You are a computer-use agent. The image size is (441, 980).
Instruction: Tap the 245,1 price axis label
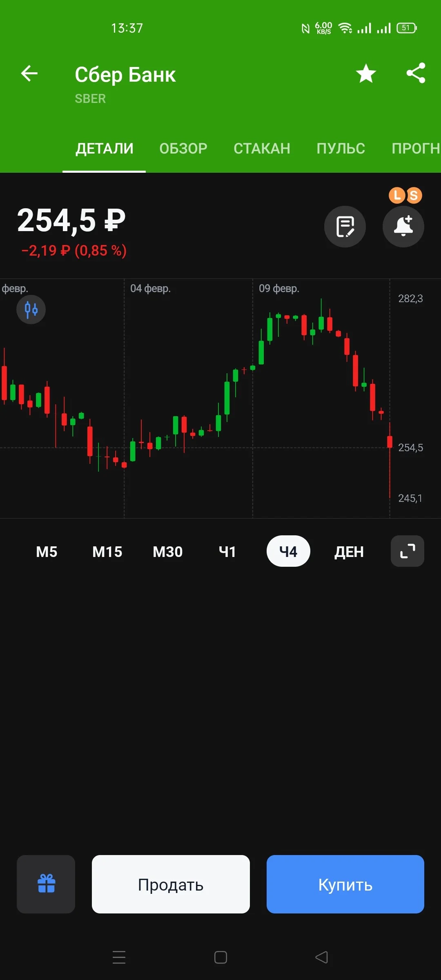coord(410,498)
